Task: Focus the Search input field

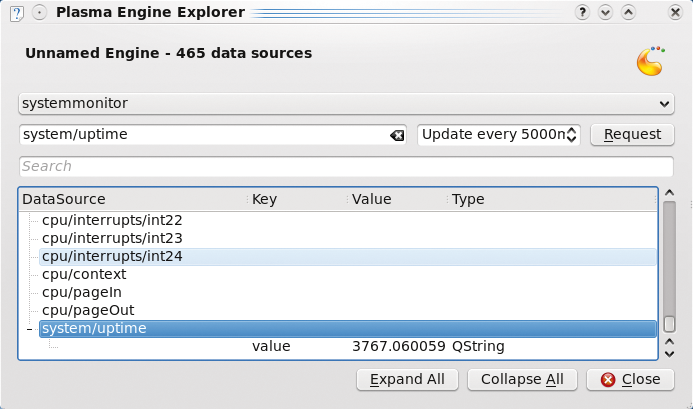Action: pos(346,166)
